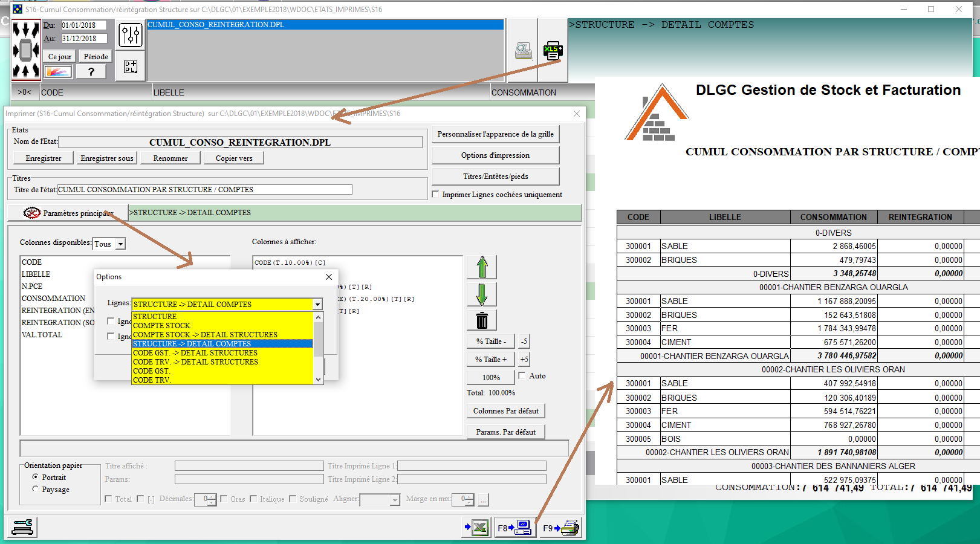Image resolution: width=980 pixels, height=544 pixels.
Task: Toggle the Souligné checkbox
Action: pyautogui.click(x=293, y=499)
